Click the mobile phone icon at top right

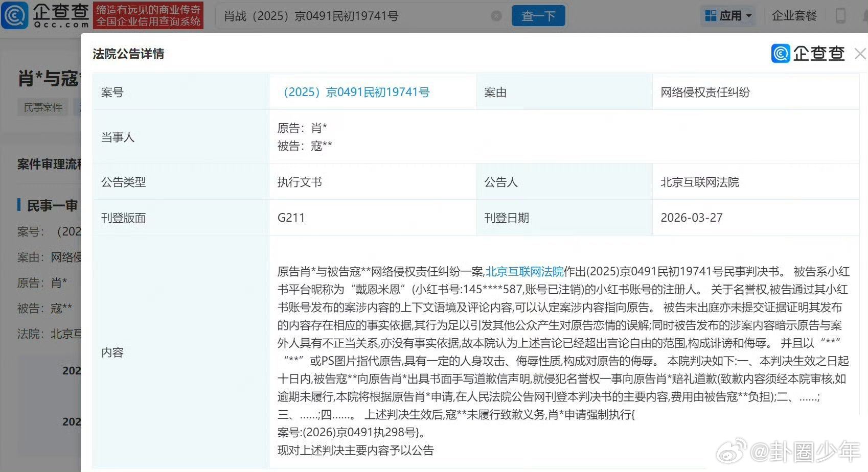click(x=840, y=16)
